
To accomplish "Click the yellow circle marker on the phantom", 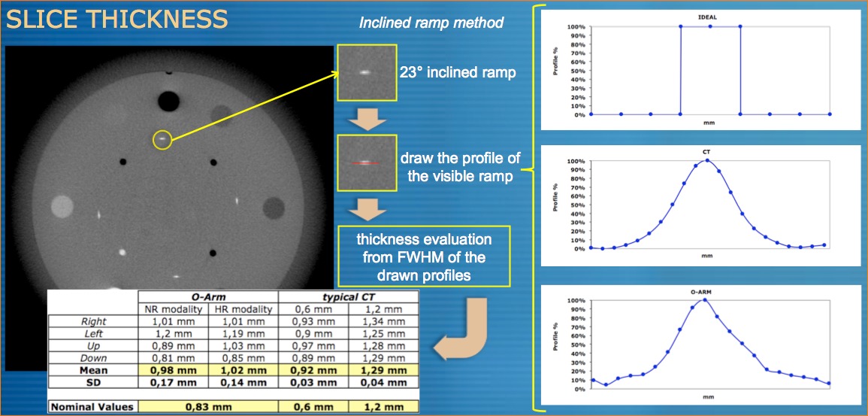I will [x=162, y=138].
